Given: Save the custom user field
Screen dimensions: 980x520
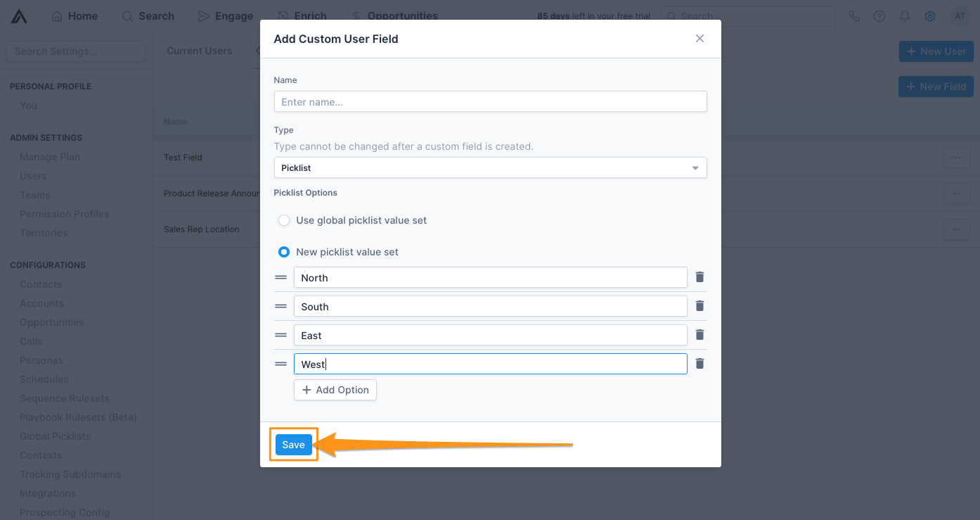Looking at the screenshot, I should (x=293, y=445).
